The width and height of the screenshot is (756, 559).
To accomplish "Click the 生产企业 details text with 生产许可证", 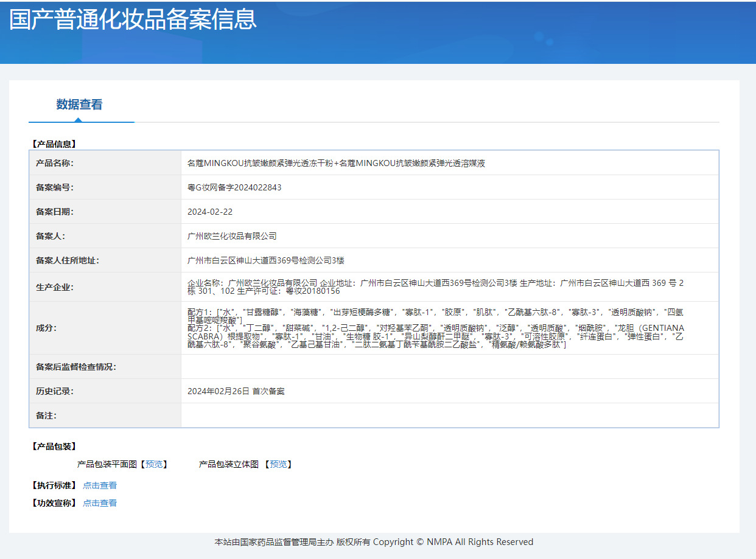I will 435,287.
